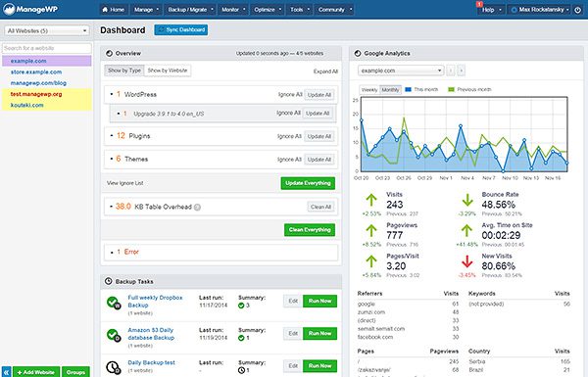Open Full weekly Dropbox Backup link
This screenshot has height=377, width=588.
click(x=155, y=302)
